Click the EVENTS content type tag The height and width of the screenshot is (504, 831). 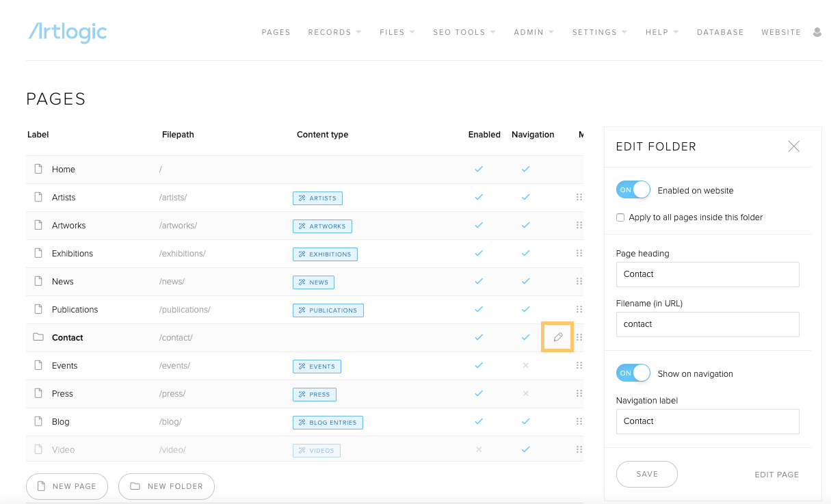click(x=317, y=367)
